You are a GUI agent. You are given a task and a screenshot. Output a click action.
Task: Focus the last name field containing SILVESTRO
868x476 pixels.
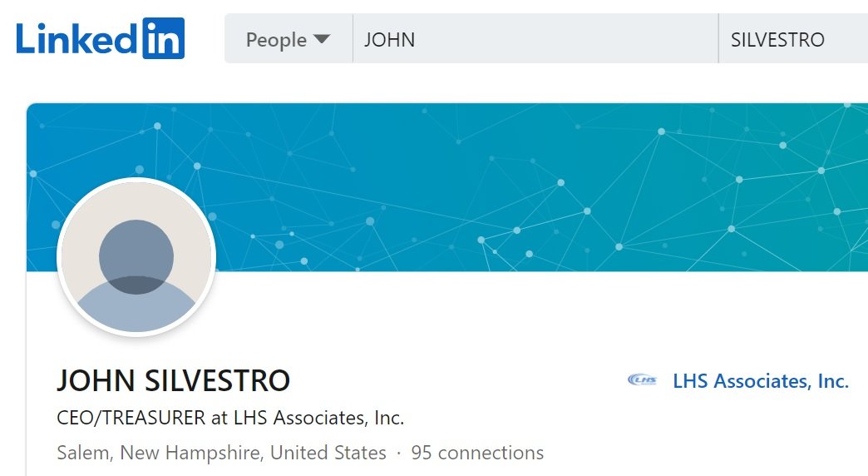(x=793, y=39)
